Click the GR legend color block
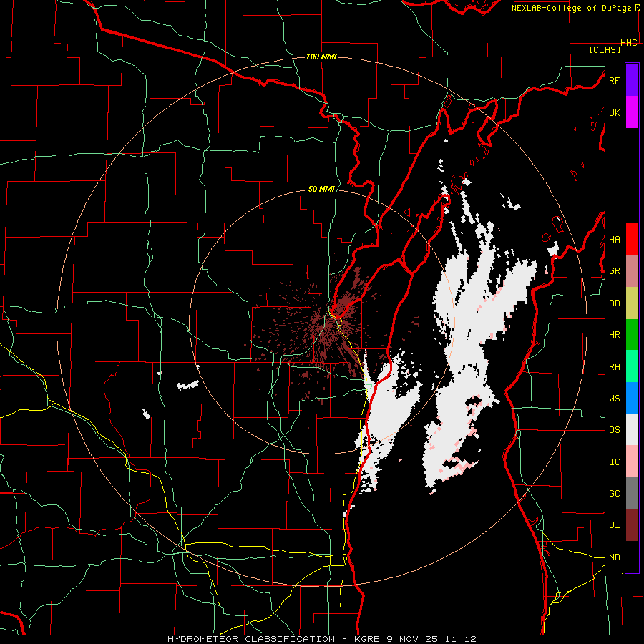The height and width of the screenshot is (644, 644). (x=632, y=270)
